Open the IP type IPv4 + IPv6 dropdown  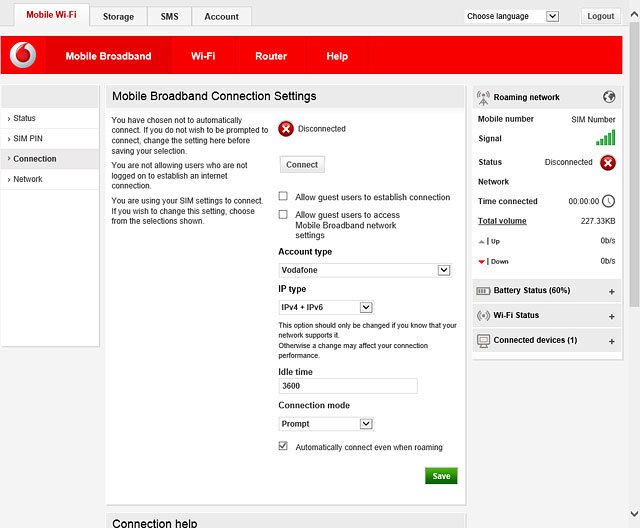pyautogui.click(x=326, y=307)
